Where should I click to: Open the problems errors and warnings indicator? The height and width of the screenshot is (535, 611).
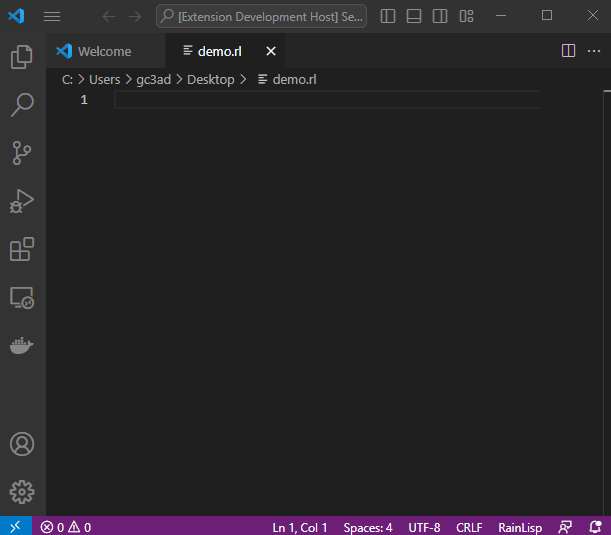click(x=65, y=527)
